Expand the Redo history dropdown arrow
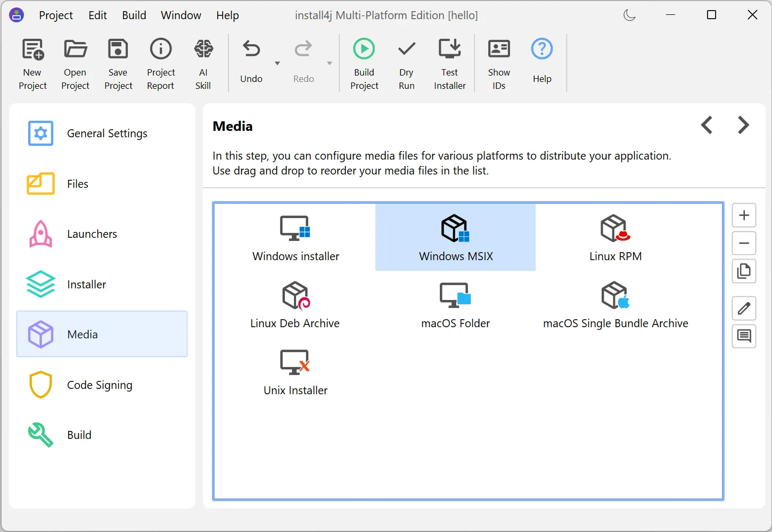 point(330,63)
